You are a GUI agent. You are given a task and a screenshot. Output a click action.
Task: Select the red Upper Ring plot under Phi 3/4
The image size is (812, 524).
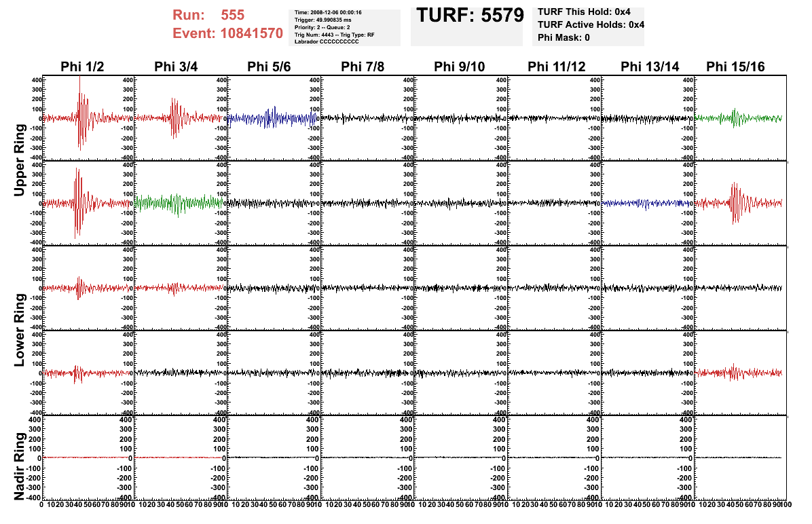(182, 118)
